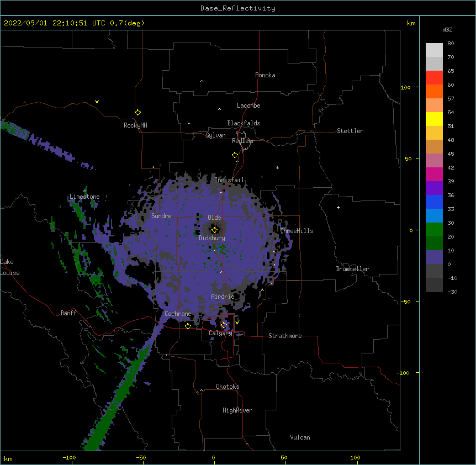Click the Innisfail town label
Screen dimensions: 476x465
229,180
